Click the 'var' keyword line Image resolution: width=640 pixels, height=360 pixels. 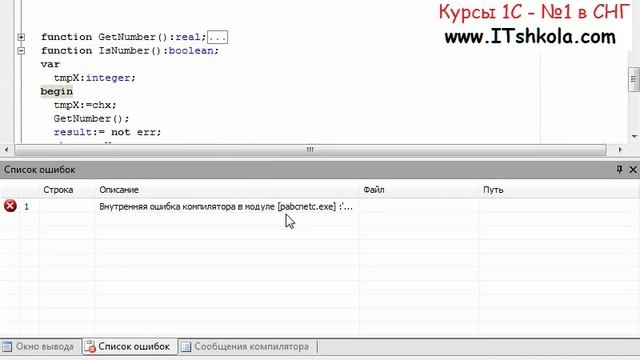click(x=50, y=64)
